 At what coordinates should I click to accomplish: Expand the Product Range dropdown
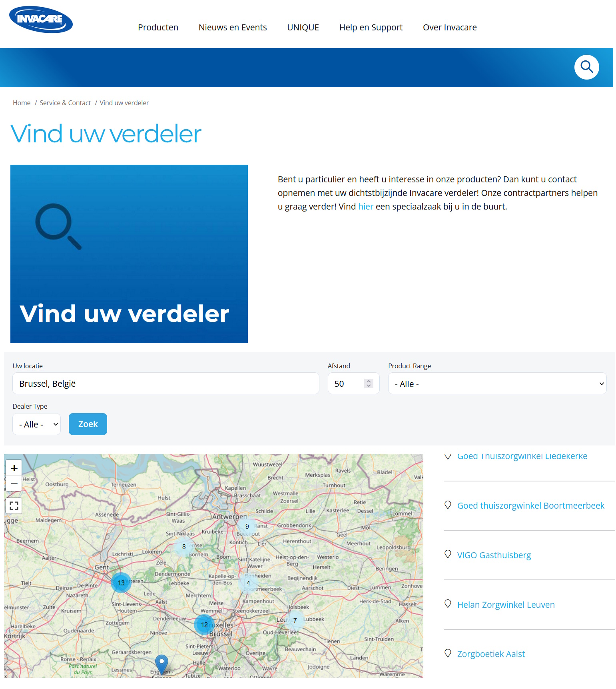point(497,383)
